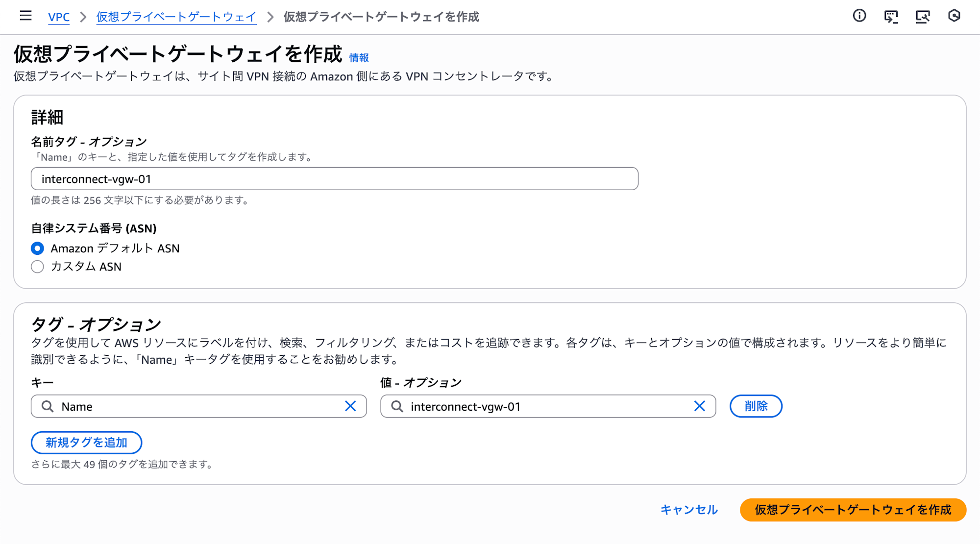
Task: Cancel with the キャンセル link
Action: point(689,510)
